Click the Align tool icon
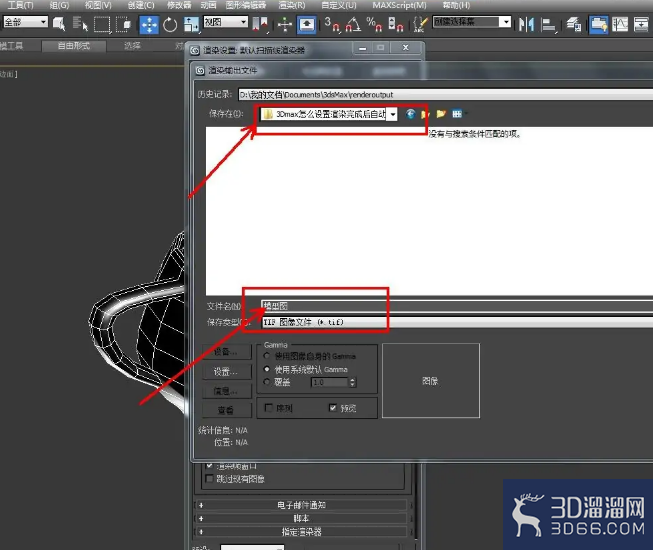653x550 pixels. (x=548, y=24)
